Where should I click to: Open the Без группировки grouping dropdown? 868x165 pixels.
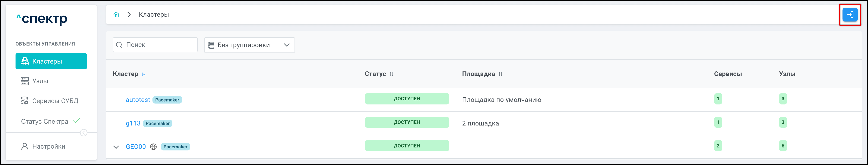249,45
